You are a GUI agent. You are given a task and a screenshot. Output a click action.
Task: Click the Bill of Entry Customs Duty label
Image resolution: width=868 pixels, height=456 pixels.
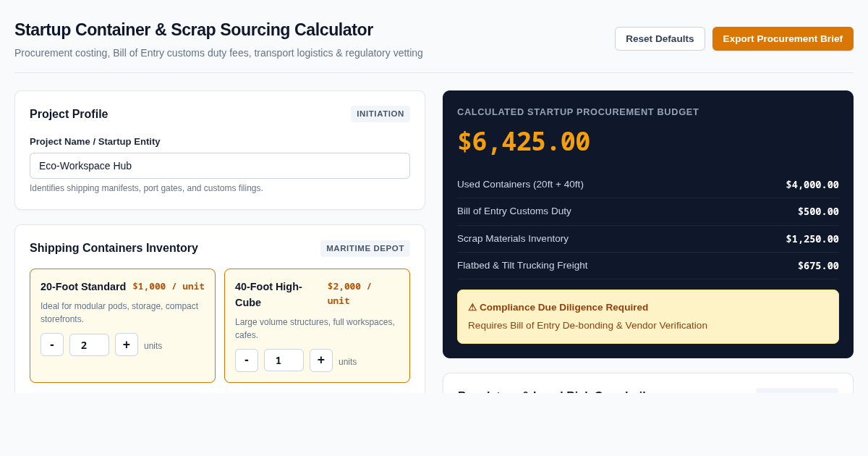pos(514,211)
